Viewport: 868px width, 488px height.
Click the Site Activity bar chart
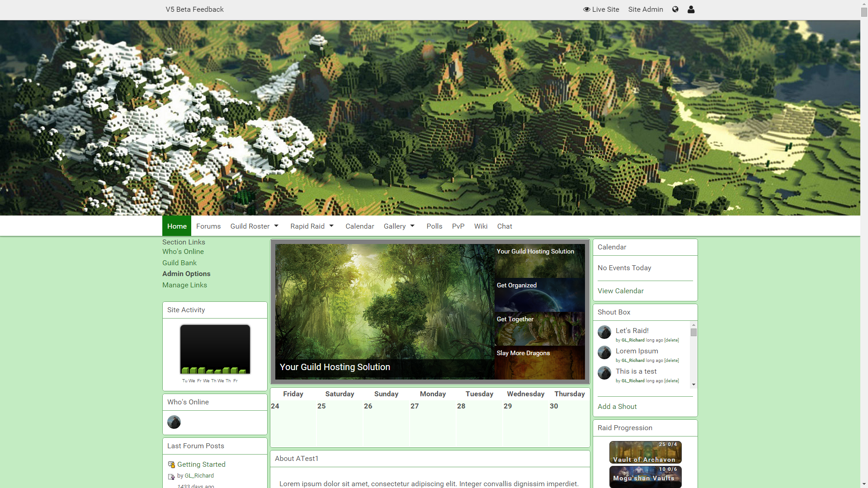click(215, 349)
